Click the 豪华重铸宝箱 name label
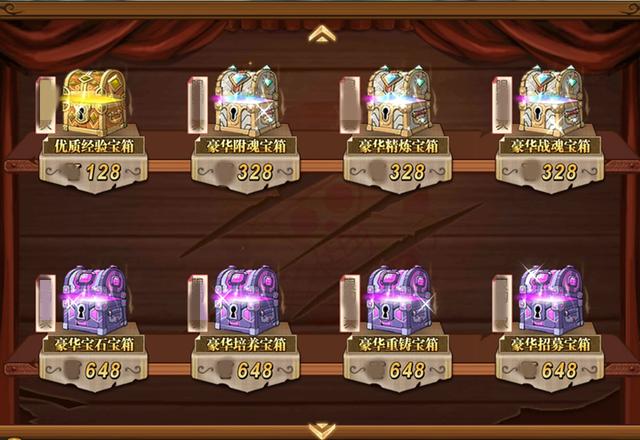The width and height of the screenshot is (640, 440). 398,344
